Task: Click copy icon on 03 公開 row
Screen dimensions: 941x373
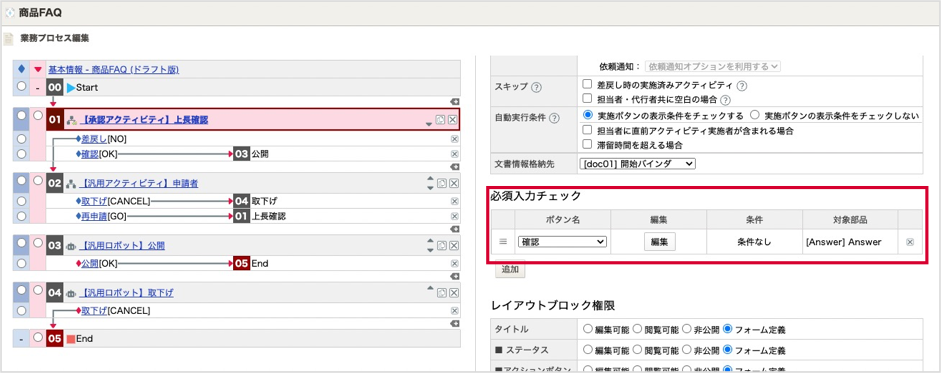Action: [x=441, y=245]
